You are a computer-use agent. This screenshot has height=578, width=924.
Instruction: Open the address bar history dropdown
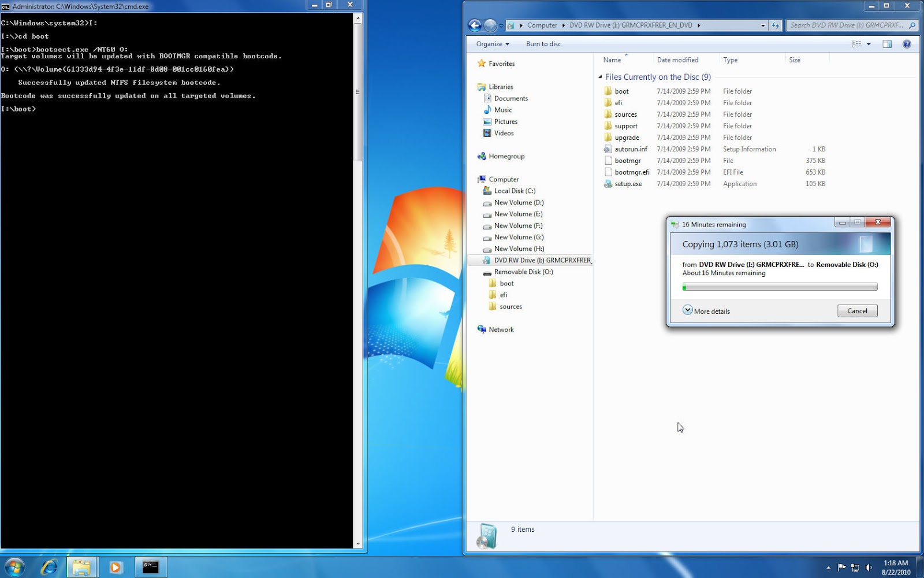pos(763,25)
